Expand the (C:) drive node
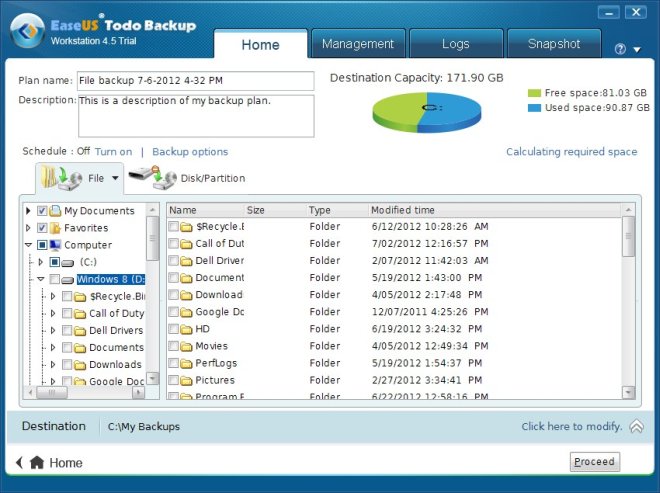Screen dimensions: 660x493 pyautogui.click(x=40, y=262)
